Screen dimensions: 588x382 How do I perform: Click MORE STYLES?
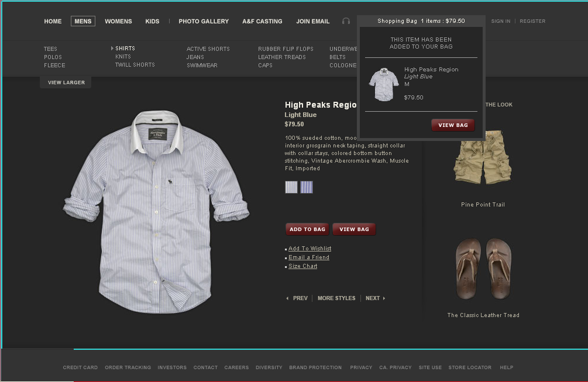(x=336, y=298)
